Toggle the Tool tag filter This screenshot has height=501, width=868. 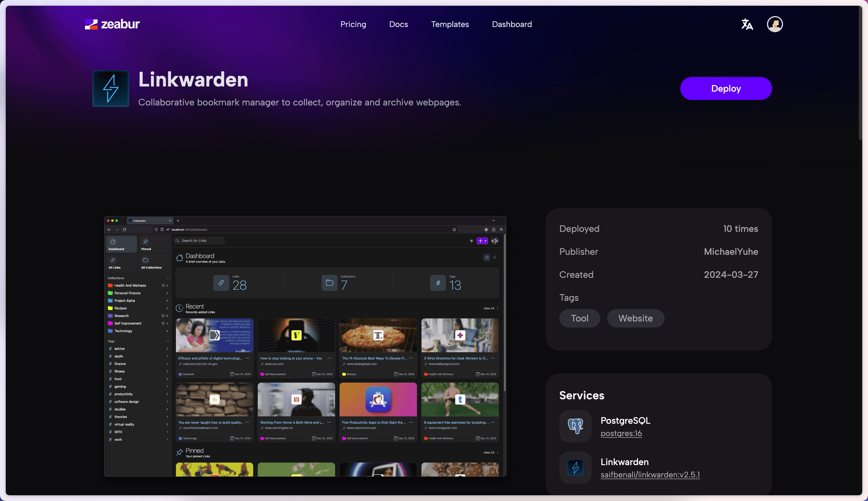tap(580, 318)
